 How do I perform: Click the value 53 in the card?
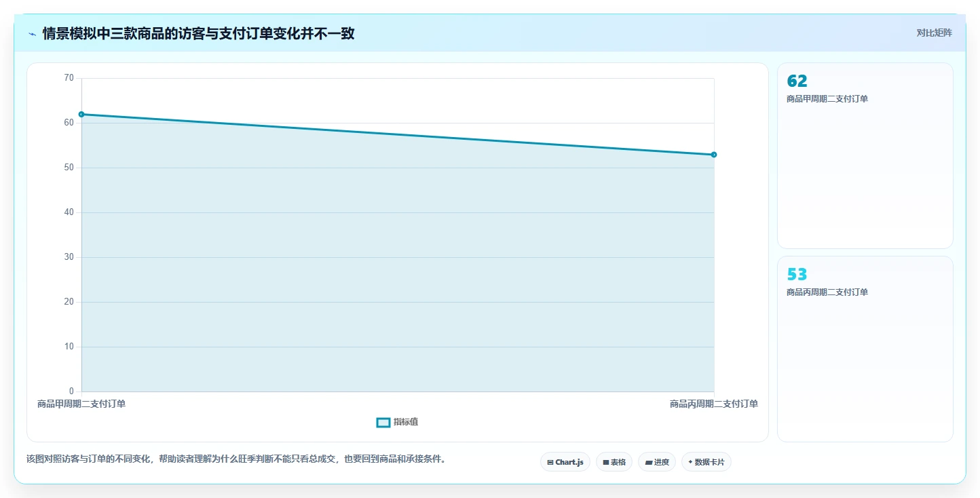[x=797, y=275]
